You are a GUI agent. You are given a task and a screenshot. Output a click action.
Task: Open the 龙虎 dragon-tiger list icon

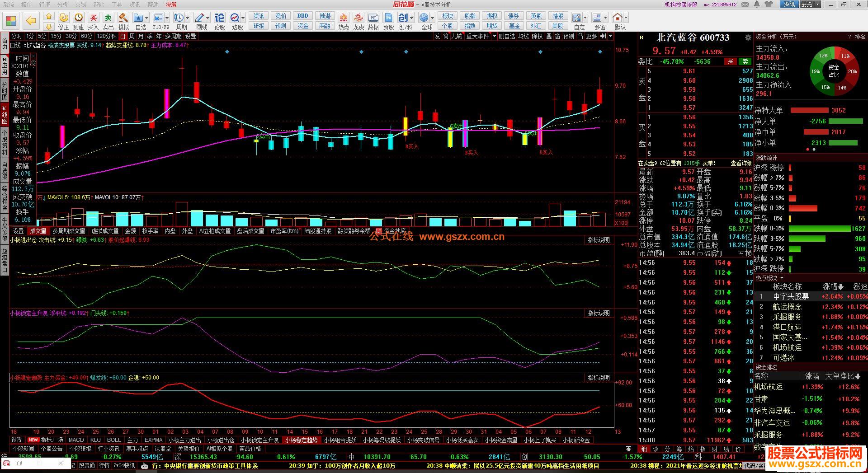coord(359,18)
